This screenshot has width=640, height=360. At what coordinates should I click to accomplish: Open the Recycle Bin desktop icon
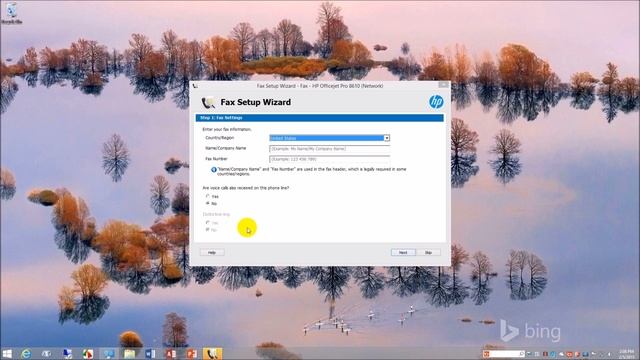11,13
